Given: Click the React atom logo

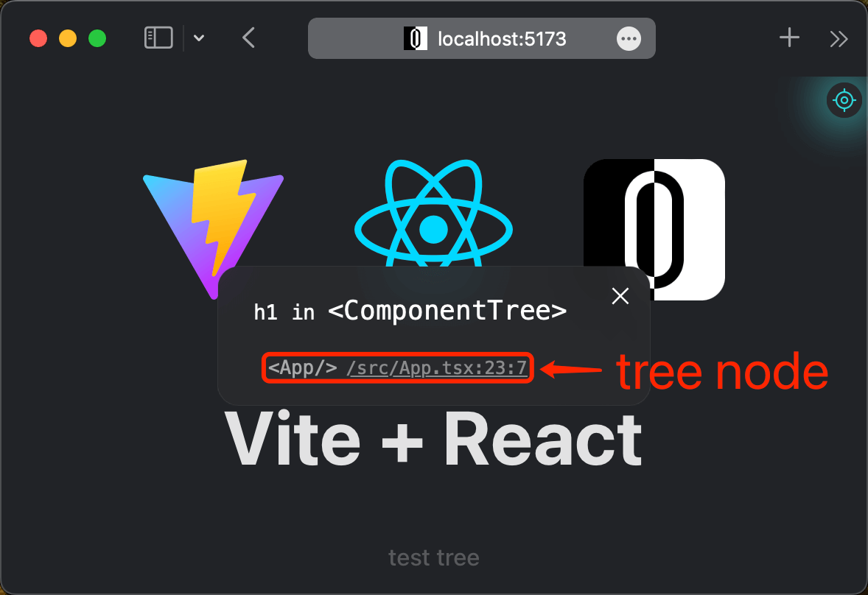Looking at the screenshot, I should click(433, 213).
